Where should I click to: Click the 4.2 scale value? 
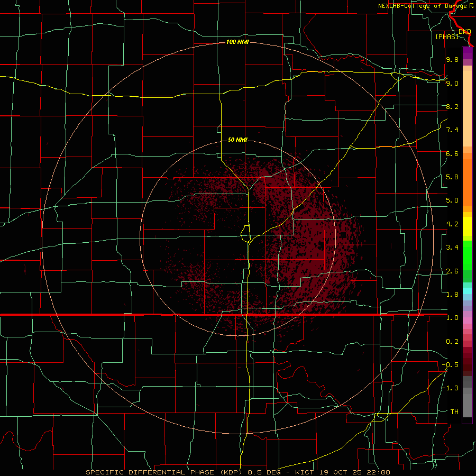click(x=452, y=224)
